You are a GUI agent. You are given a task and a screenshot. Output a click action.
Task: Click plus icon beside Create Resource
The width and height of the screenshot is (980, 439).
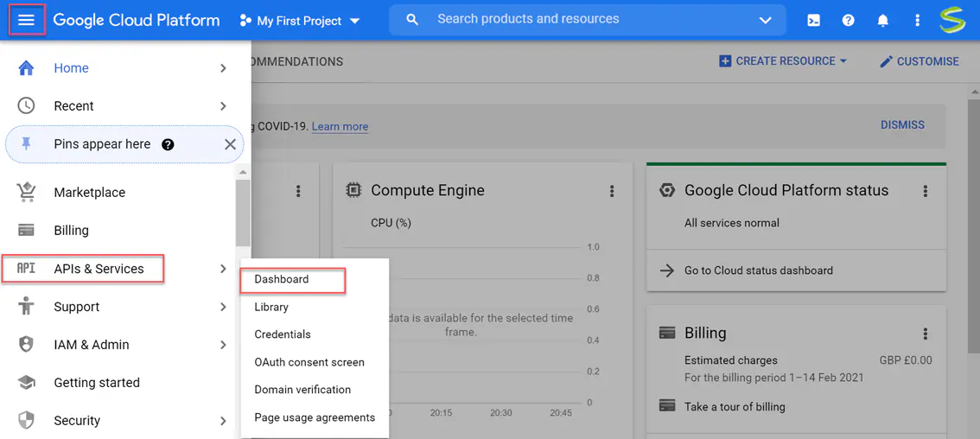pos(725,61)
